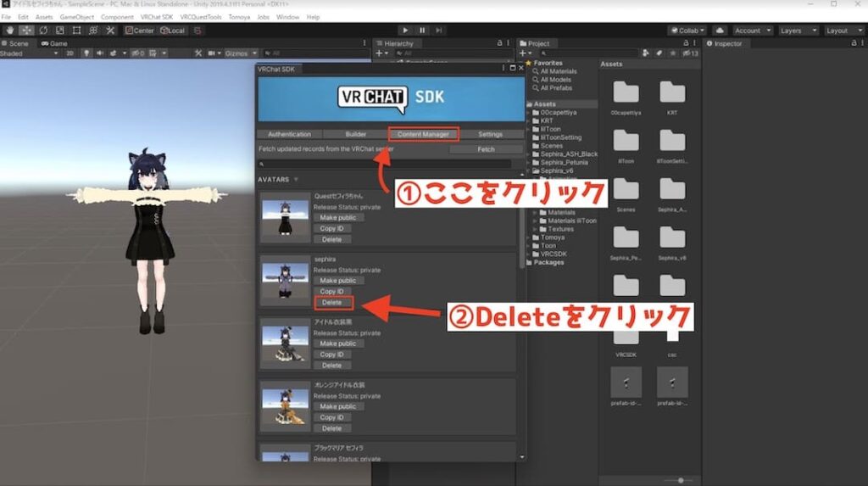
Task: Click Project search by type icon
Action: pos(645,53)
